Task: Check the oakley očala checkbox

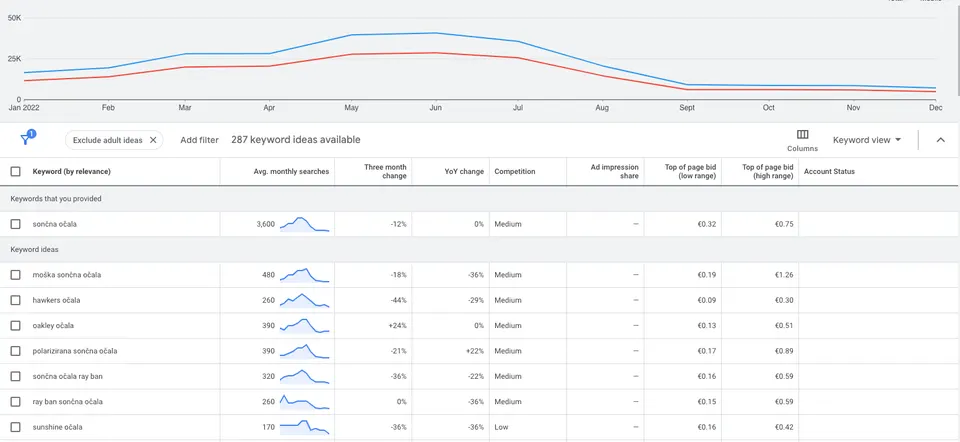Action: 15,326
